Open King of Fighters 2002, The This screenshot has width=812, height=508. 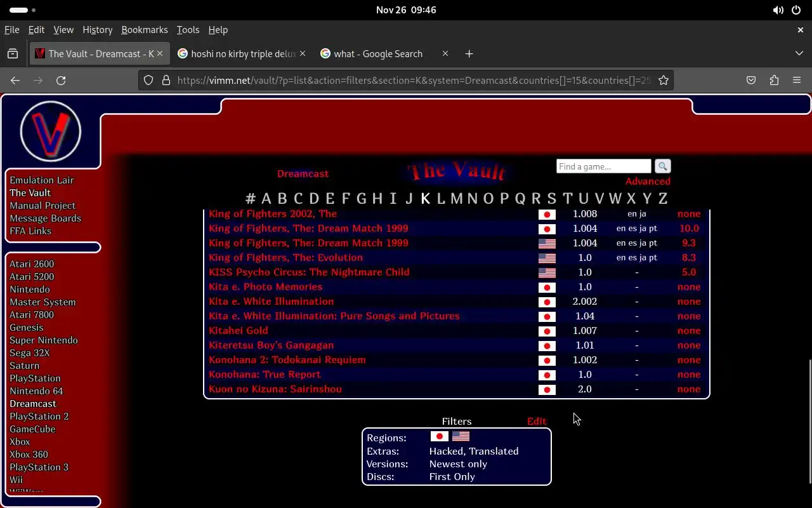(x=273, y=214)
